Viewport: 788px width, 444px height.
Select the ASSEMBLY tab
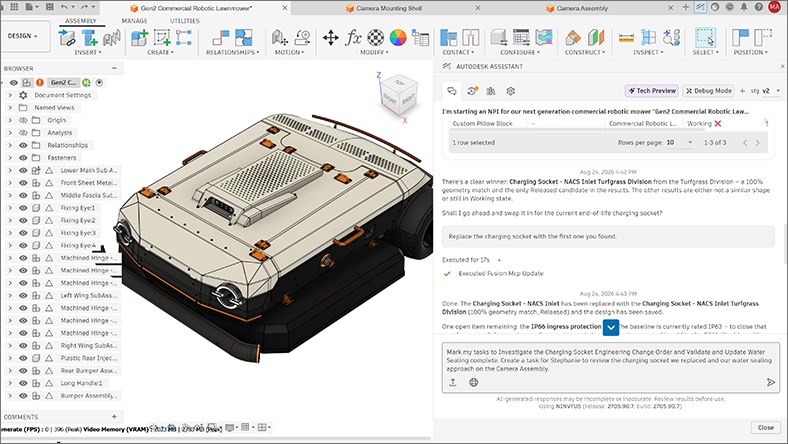click(80, 21)
